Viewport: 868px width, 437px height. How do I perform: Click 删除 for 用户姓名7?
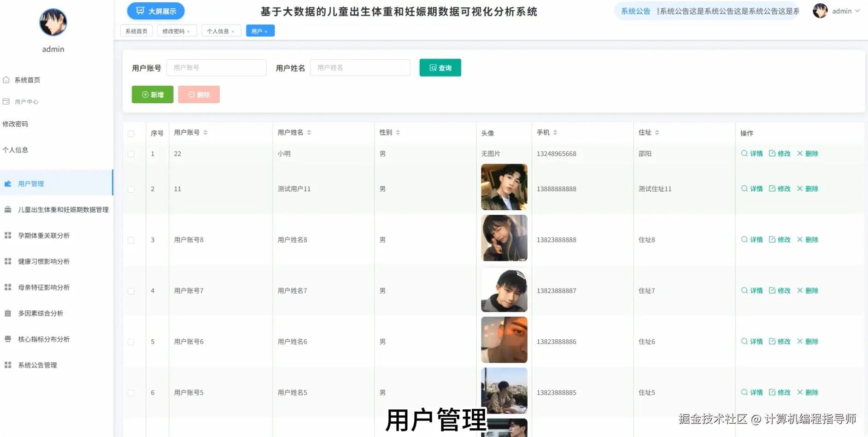808,290
